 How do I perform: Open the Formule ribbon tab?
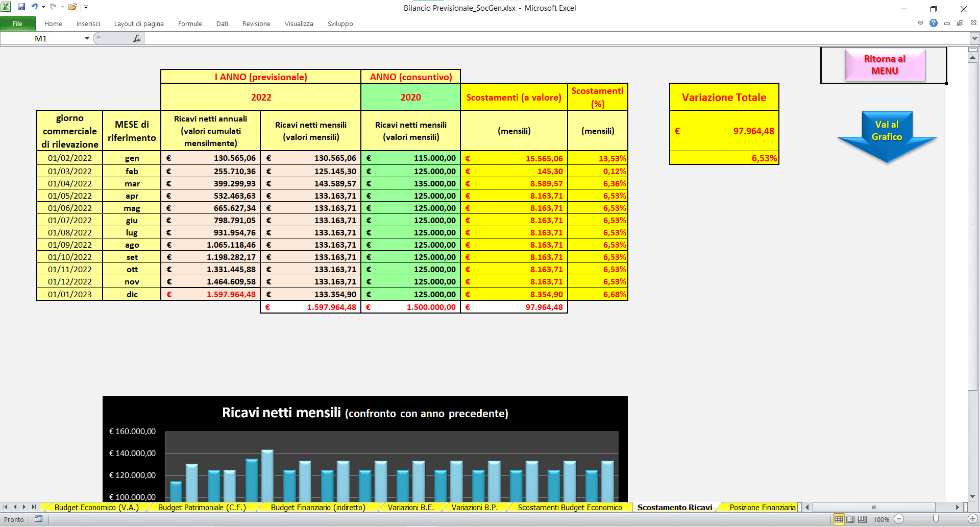190,23
